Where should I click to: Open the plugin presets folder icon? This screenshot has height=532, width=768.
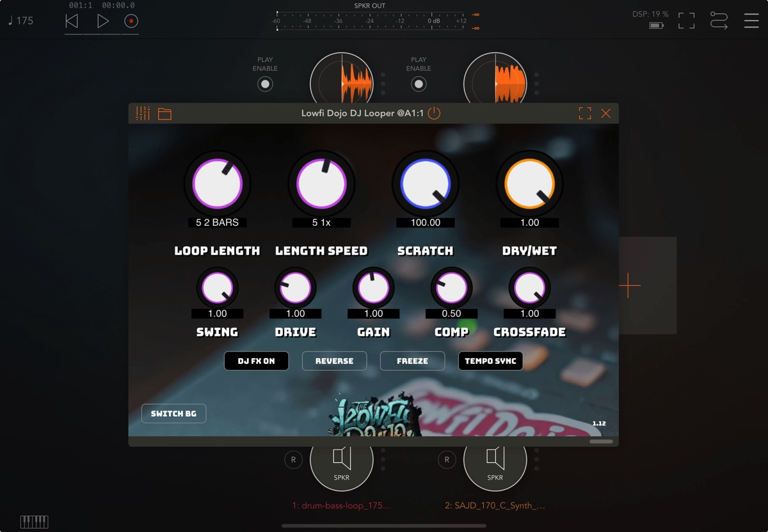[x=165, y=114]
